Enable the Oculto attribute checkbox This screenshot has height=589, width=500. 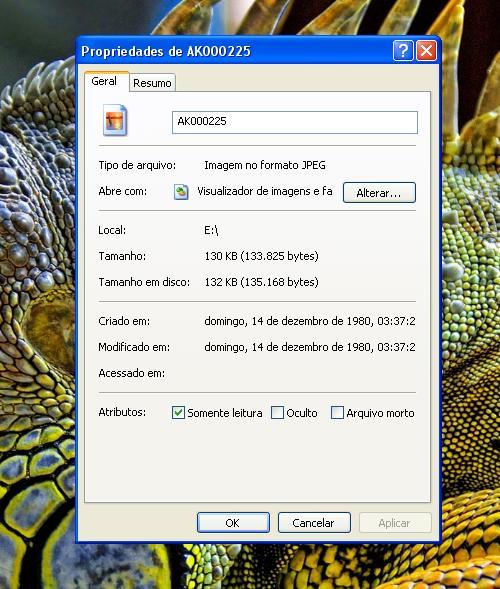tap(277, 412)
